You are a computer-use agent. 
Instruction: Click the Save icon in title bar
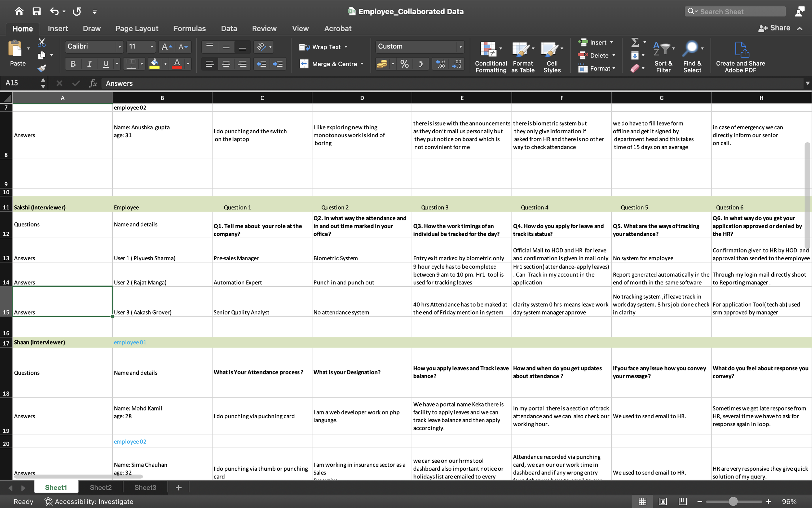pos(37,11)
